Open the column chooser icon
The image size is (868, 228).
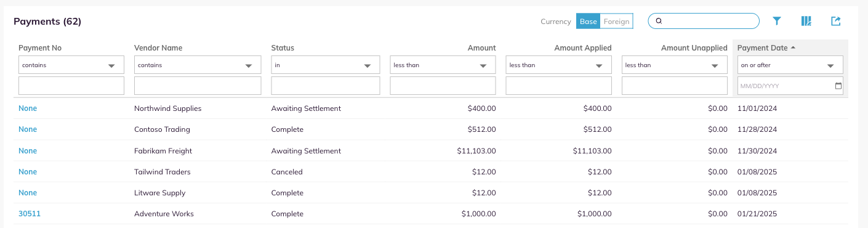pyautogui.click(x=806, y=22)
